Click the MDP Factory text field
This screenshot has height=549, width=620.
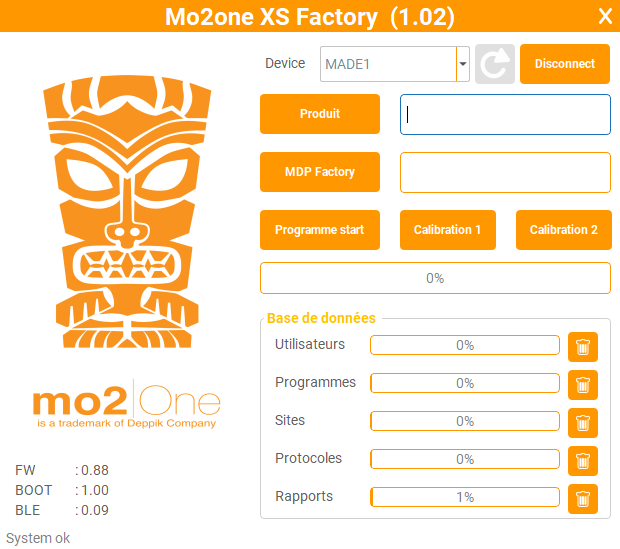point(505,172)
